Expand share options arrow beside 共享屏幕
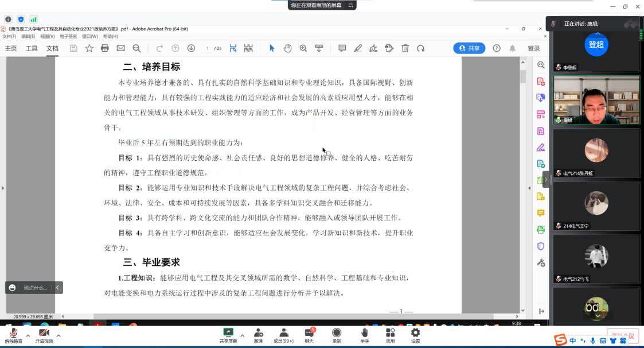The width and height of the screenshot is (644, 348). [x=242, y=335]
